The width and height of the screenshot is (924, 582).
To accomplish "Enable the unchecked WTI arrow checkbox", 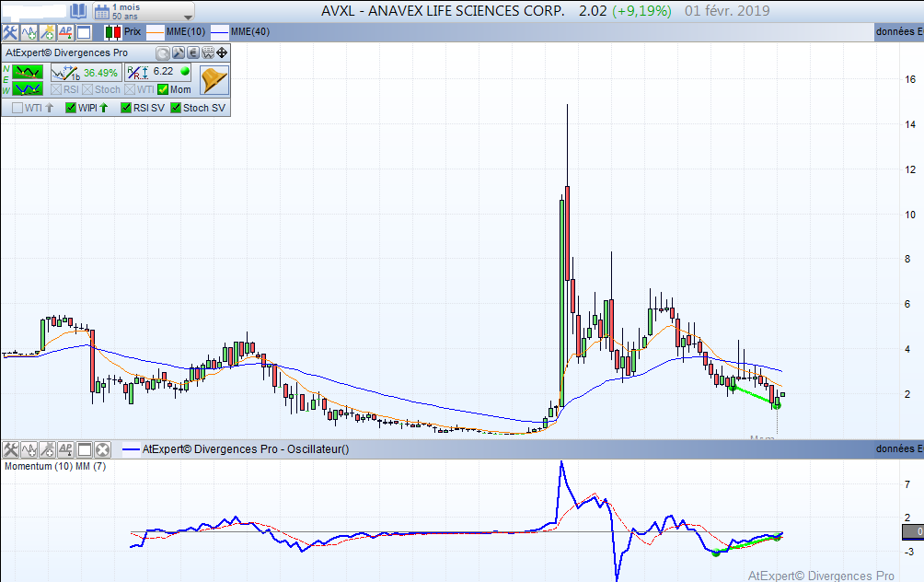I will (x=16, y=108).
